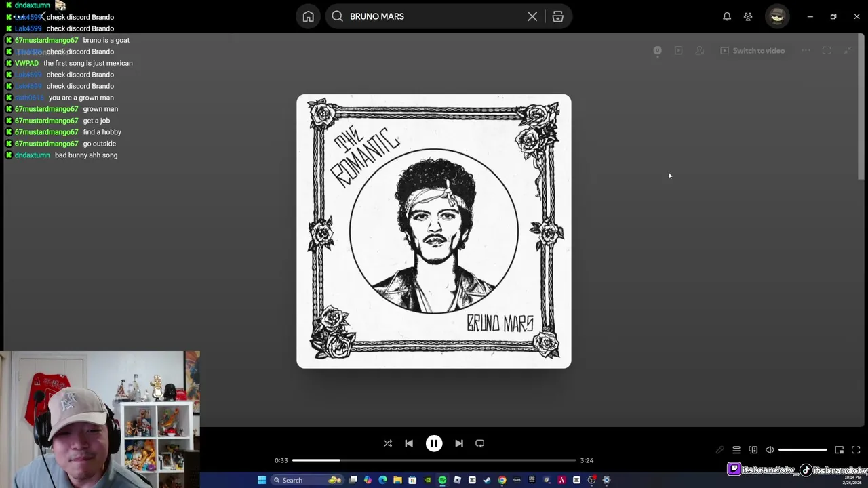Open Connect to a device
The image size is (868, 488).
point(753,450)
